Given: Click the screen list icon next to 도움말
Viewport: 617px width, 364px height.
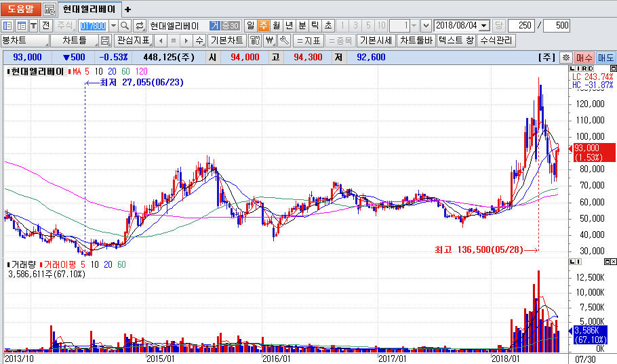Looking at the screenshot, I should [x=49, y=9].
